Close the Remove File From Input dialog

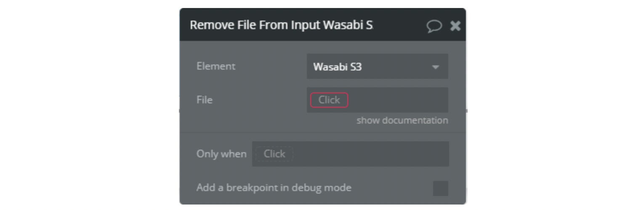(x=455, y=26)
